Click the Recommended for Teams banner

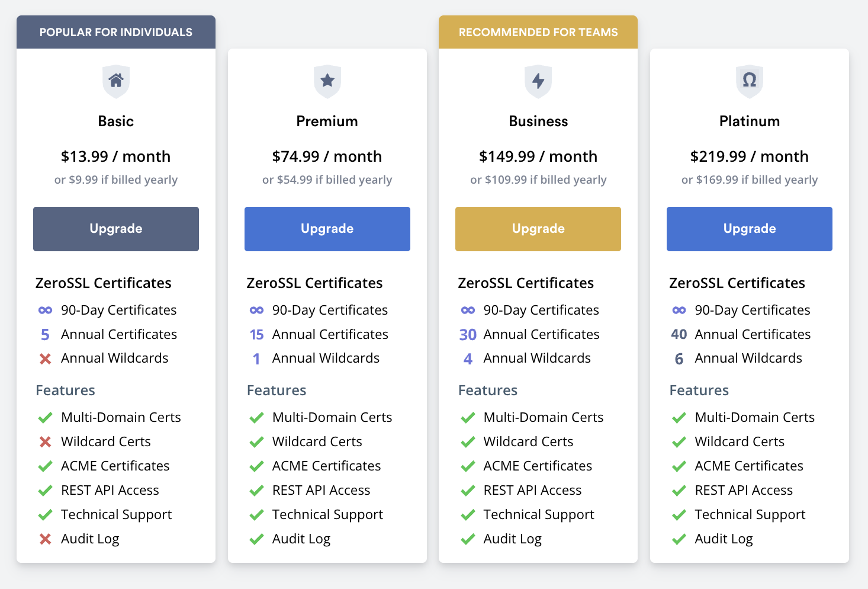[x=538, y=32]
